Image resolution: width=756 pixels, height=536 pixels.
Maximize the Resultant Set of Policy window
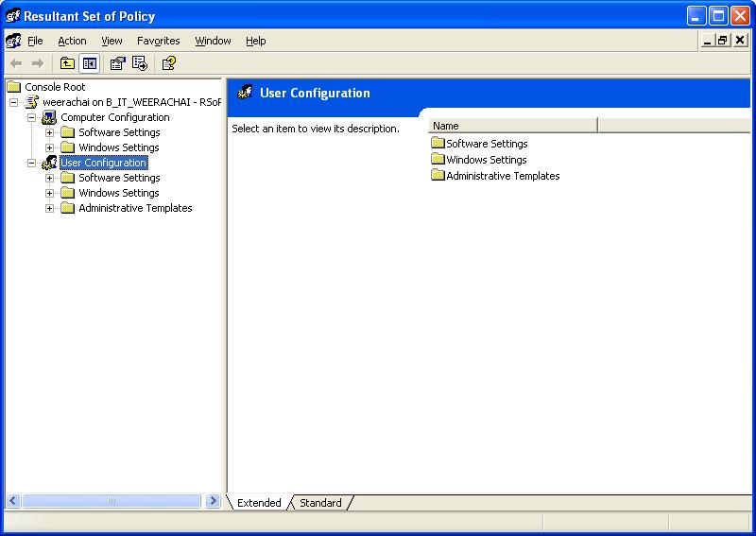tap(718, 16)
